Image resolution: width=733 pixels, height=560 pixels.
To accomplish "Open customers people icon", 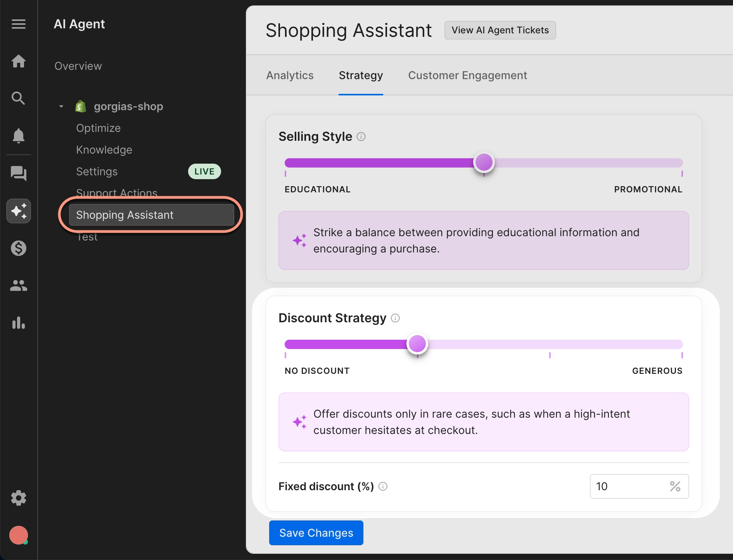I will click(19, 286).
